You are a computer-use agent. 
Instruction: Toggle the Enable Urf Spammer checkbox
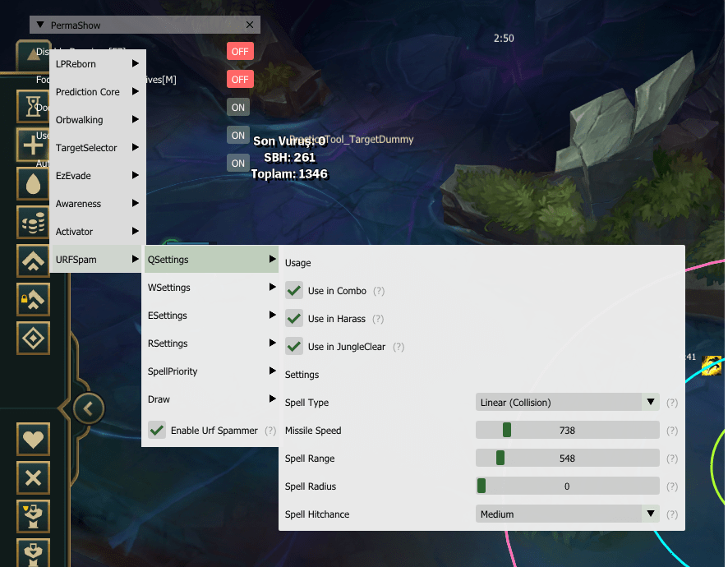point(157,430)
